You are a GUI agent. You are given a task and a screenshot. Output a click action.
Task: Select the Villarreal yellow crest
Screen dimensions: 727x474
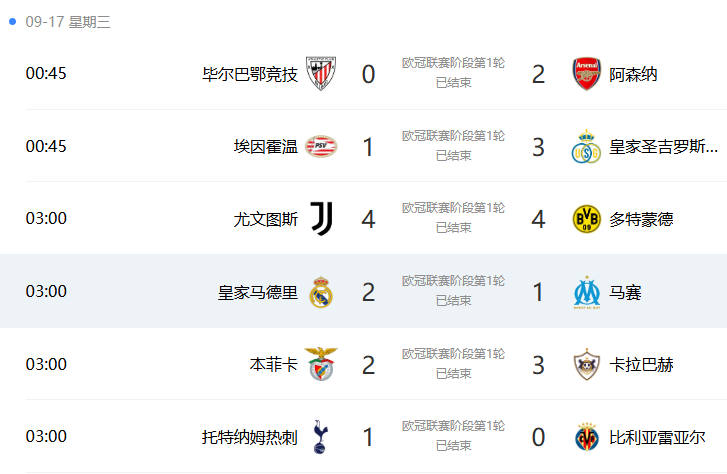(587, 437)
